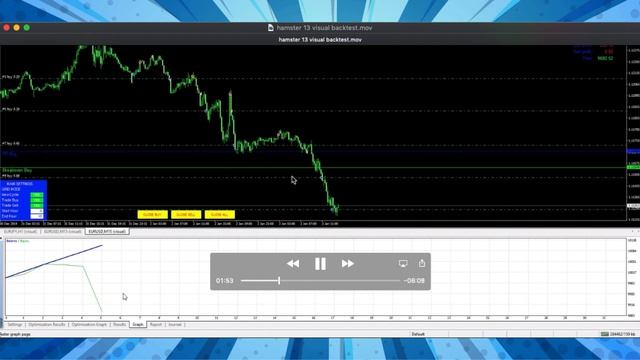Rewind the video

click(293, 264)
